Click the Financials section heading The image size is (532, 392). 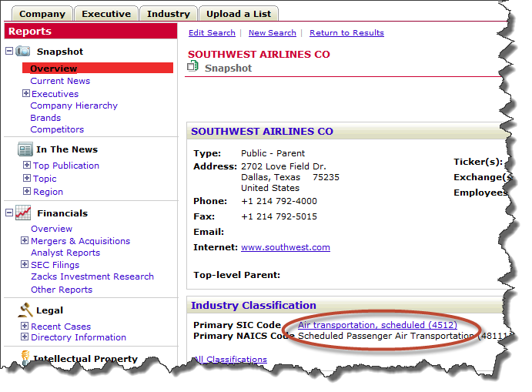62,213
